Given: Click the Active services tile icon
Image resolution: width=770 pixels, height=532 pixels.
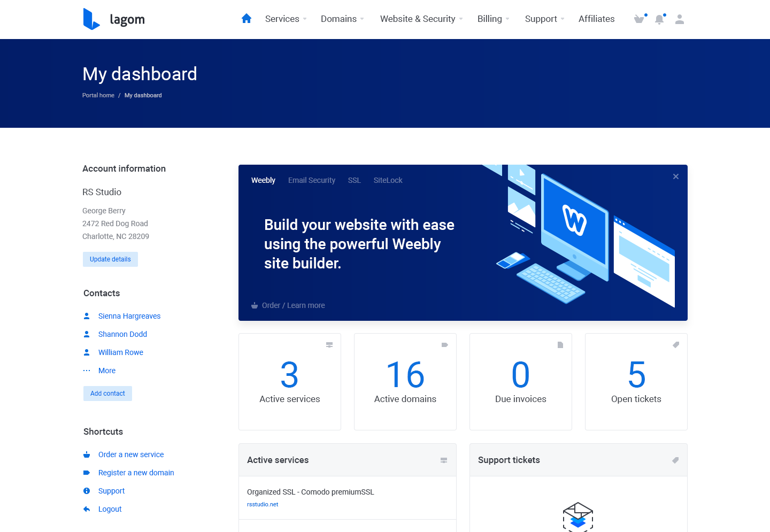Looking at the screenshot, I should [x=329, y=345].
